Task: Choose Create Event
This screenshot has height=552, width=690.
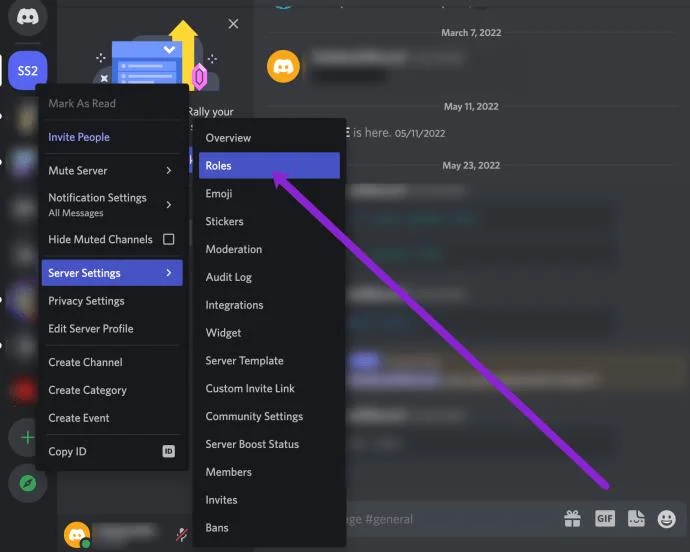Action: point(112,418)
